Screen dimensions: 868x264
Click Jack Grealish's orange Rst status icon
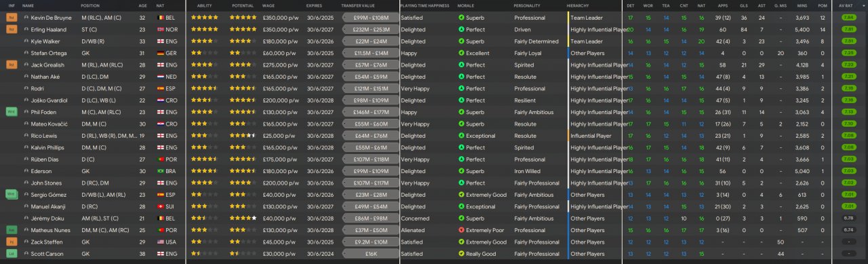point(12,64)
